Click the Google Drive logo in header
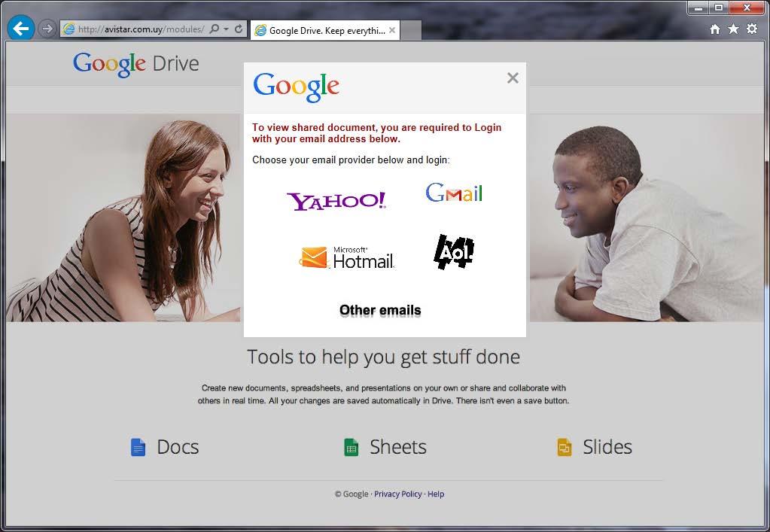 tap(136, 64)
